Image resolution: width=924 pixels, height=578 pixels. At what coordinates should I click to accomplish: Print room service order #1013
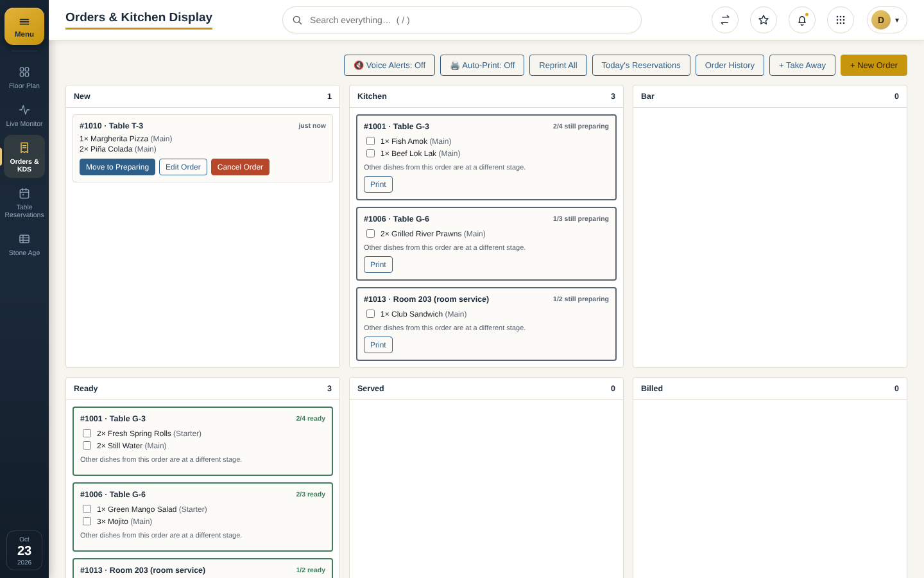coord(378,345)
